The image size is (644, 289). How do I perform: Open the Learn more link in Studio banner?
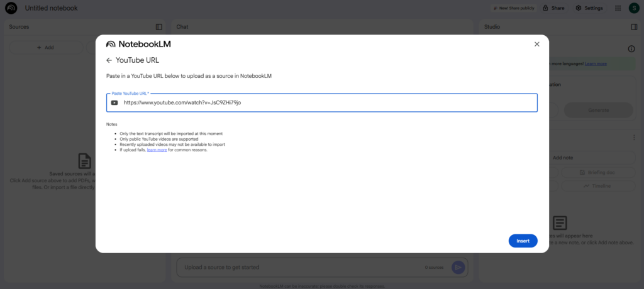coord(596,64)
